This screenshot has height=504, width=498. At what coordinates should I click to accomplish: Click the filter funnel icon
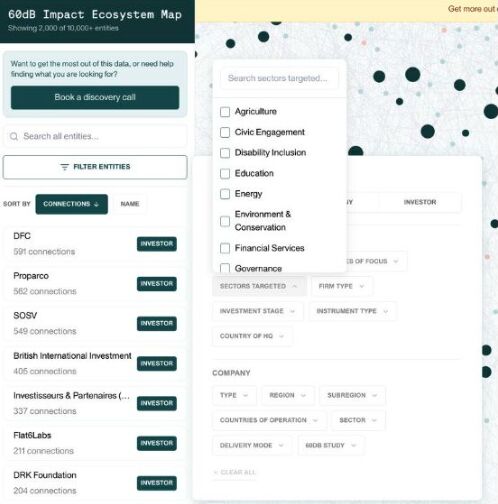pos(64,167)
